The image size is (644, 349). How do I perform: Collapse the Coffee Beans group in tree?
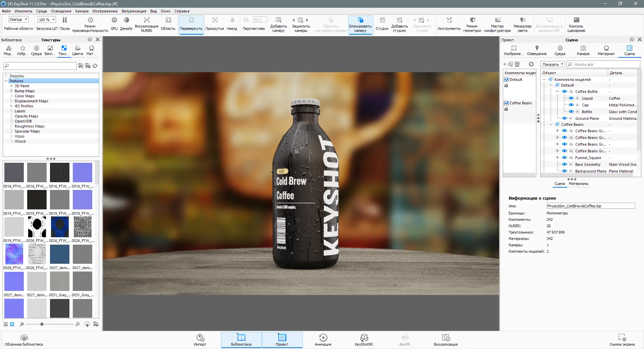551,124
